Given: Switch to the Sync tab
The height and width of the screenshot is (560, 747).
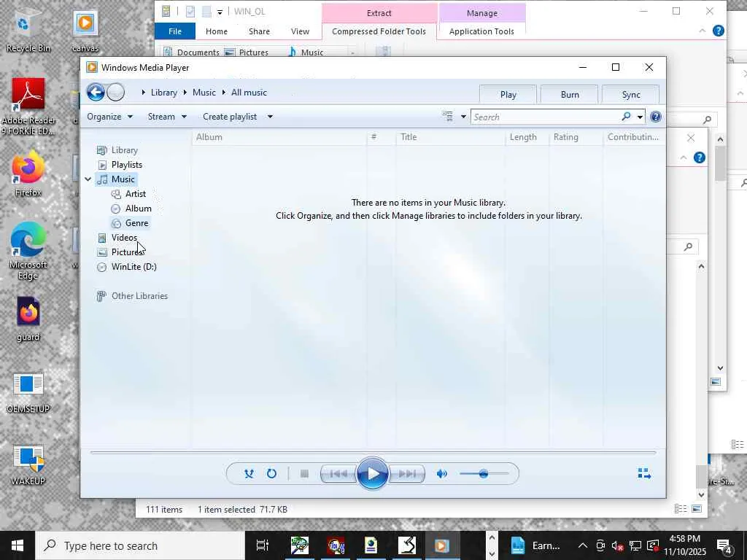Looking at the screenshot, I should (631, 95).
